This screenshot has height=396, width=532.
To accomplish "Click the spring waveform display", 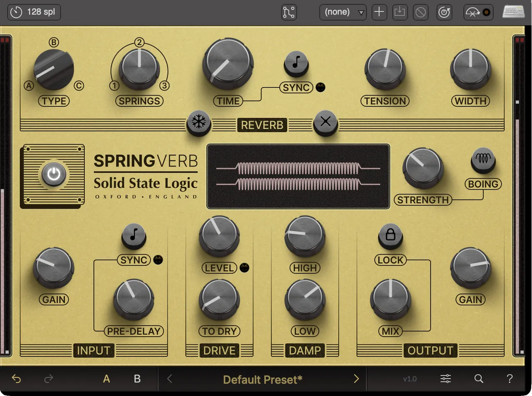I will [298, 176].
